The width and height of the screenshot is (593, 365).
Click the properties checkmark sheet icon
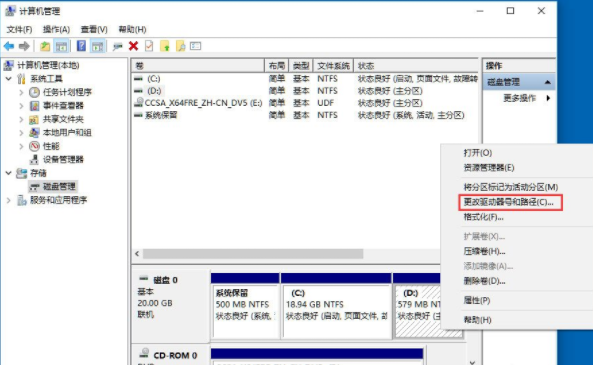149,46
